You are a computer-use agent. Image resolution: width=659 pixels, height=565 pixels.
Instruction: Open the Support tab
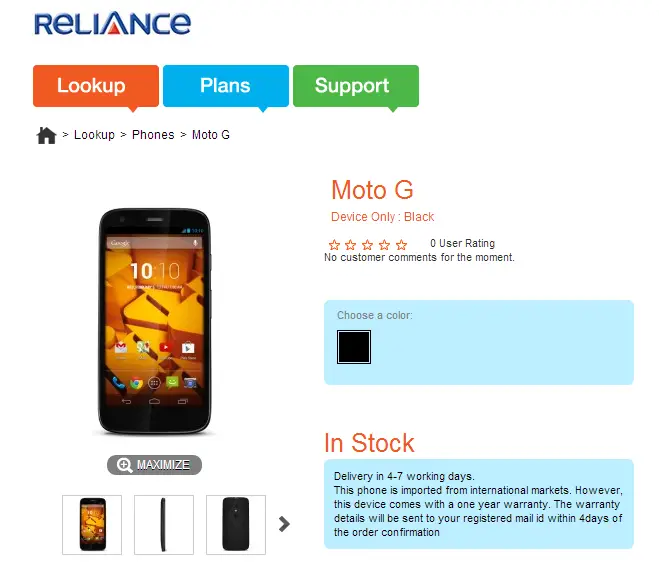[356, 86]
